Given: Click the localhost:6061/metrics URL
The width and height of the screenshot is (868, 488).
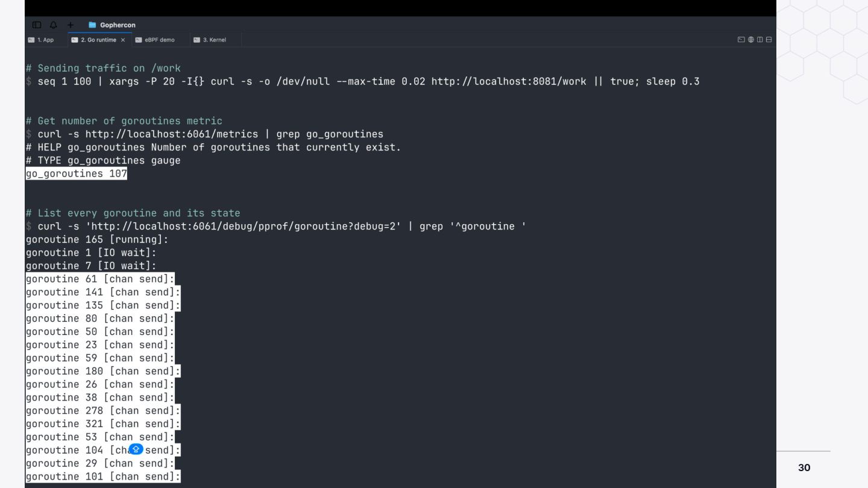Looking at the screenshot, I should click(x=171, y=134).
